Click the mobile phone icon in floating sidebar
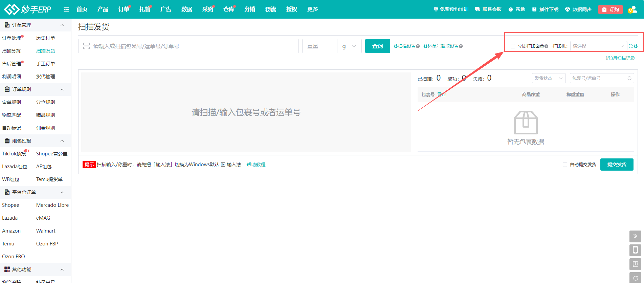Viewport: 644px width, 283px height. pyautogui.click(x=635, y=250)
